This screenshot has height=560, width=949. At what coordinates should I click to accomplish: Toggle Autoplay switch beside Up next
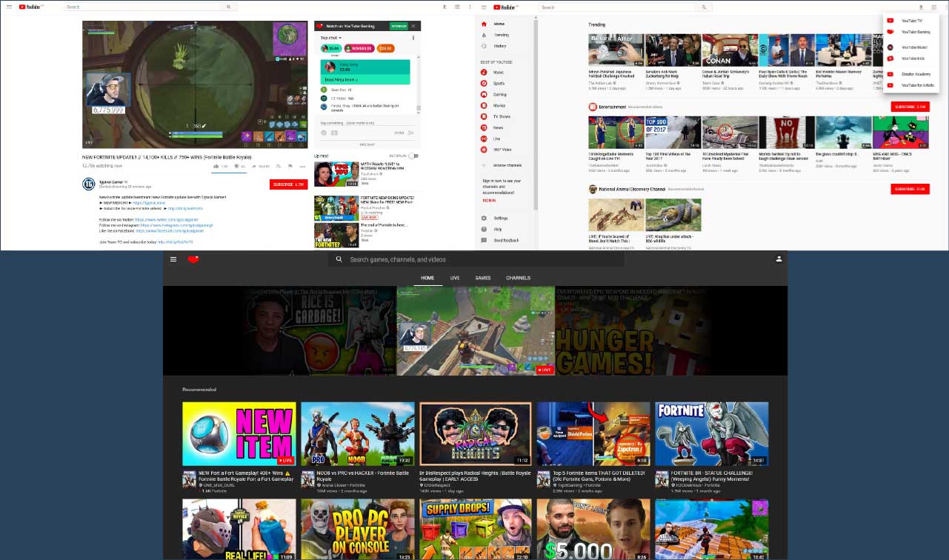[x=413, y=156]
